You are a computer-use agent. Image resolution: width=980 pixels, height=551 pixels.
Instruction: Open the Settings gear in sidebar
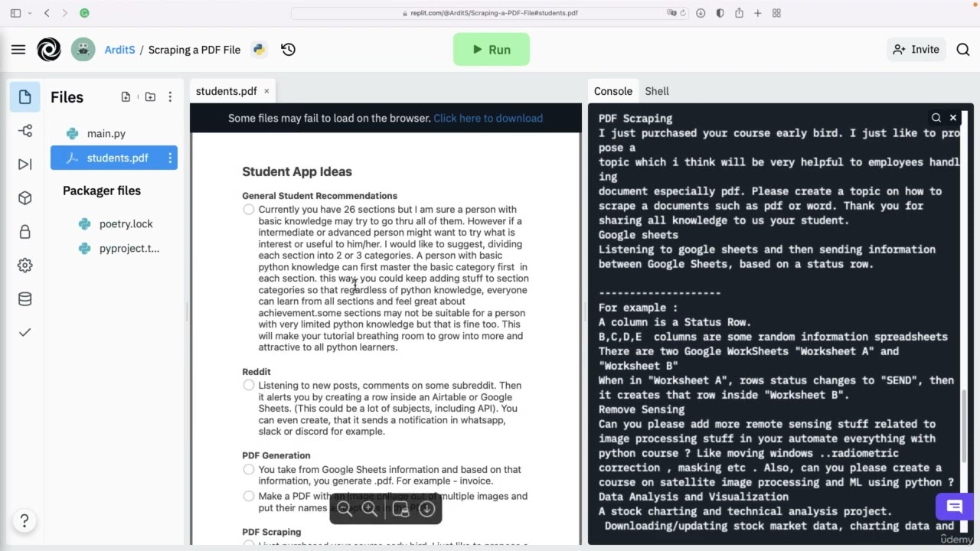point(24,266)
